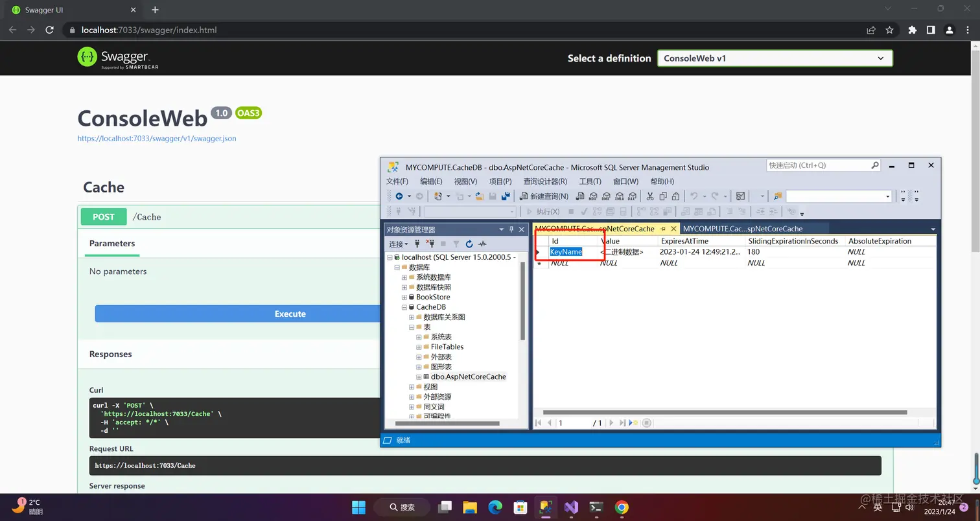This screenshot has height=521, width=980.
Task: Open Visual Studio from the taskbar
Action: tap(570, 507)
